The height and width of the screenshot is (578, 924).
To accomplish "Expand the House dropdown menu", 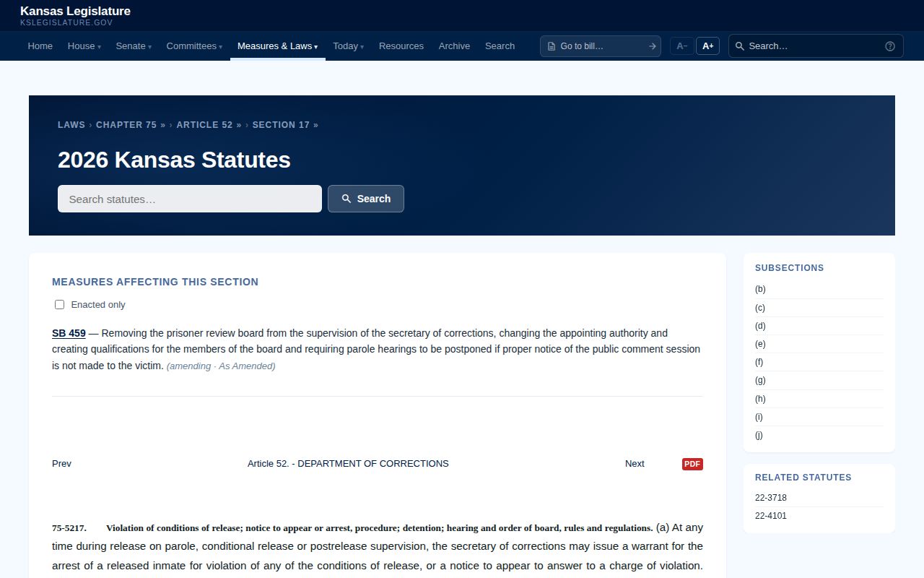I will click(84, 46).
